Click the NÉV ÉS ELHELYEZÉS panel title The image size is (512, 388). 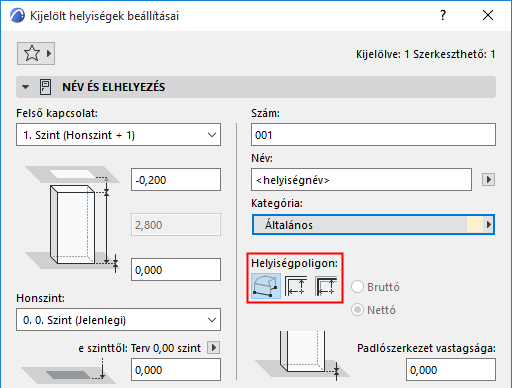click(114, 87)
